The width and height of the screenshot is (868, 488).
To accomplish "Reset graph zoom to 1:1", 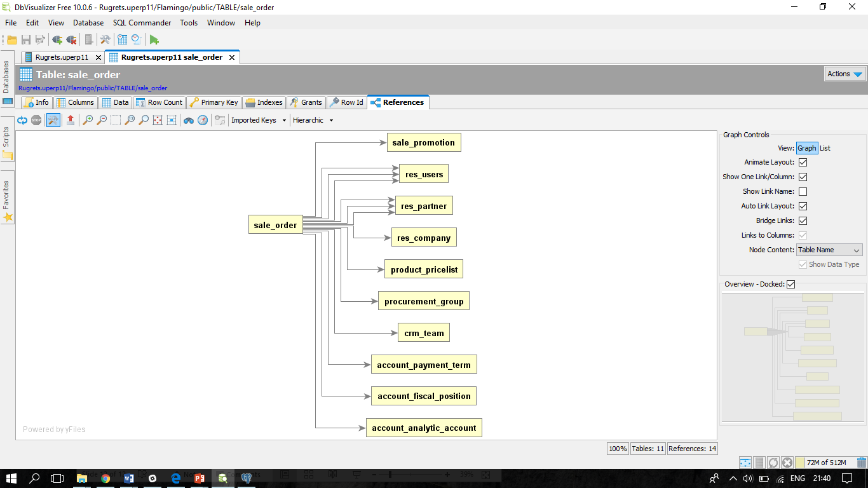I will 130,120.
